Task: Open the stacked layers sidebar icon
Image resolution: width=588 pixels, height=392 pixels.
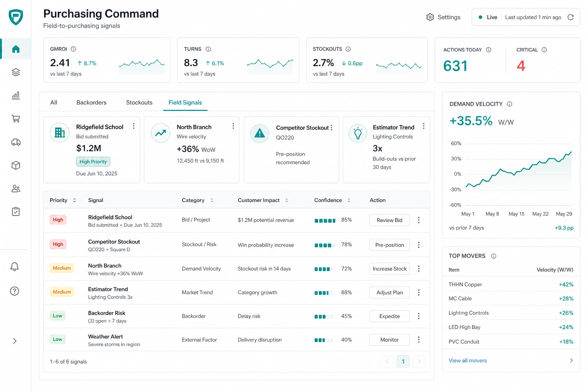Action: 16,72
